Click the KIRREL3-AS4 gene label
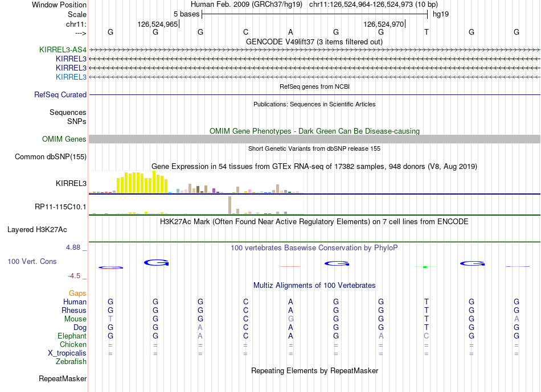541x392 pixels. pos(63,49)
